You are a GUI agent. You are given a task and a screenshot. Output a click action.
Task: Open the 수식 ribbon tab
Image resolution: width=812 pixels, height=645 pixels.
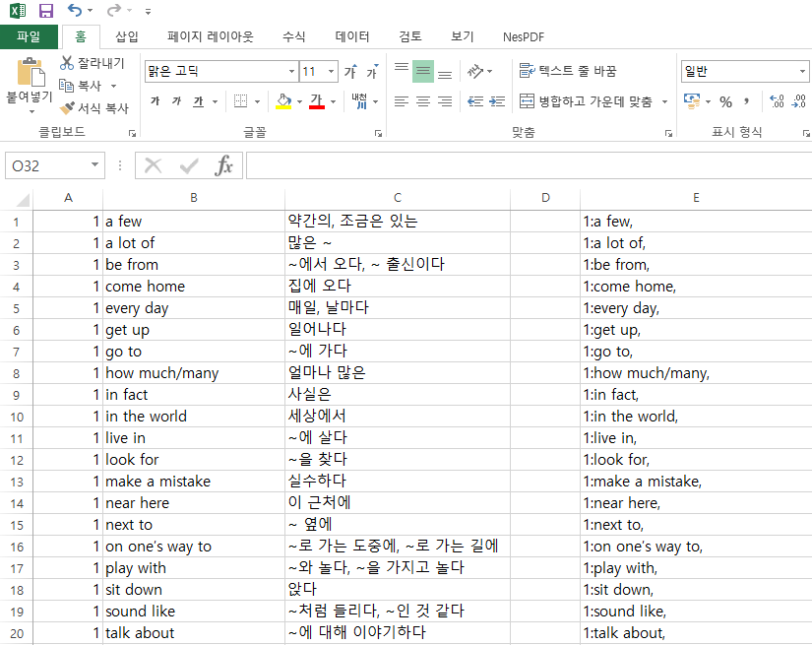point(293,36)
